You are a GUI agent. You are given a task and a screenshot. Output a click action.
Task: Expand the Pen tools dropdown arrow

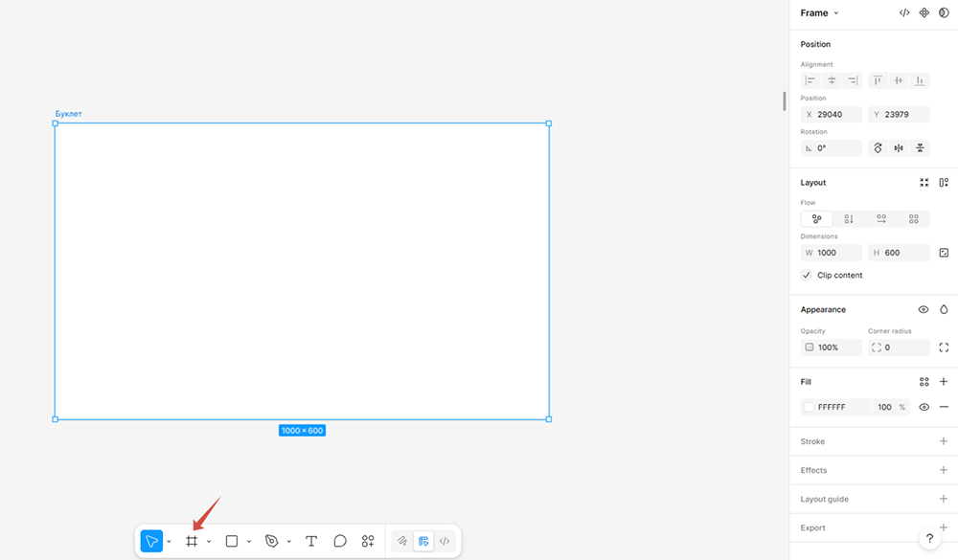coord(288,541)
